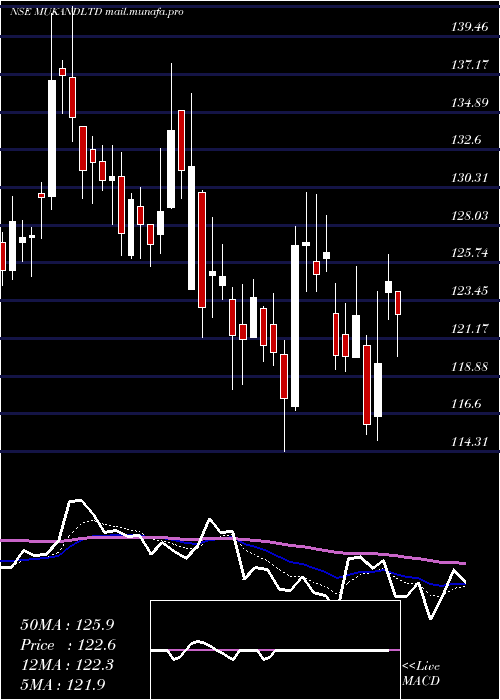500x700 pixels.
Task: Select the 128.03 price axis label
Action: [470, 216]
